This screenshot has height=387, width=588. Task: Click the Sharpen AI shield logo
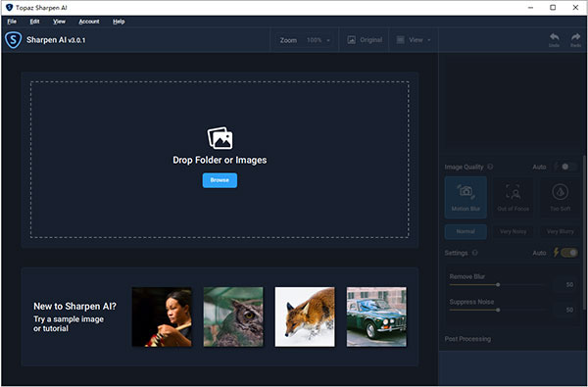pos(13,40)
